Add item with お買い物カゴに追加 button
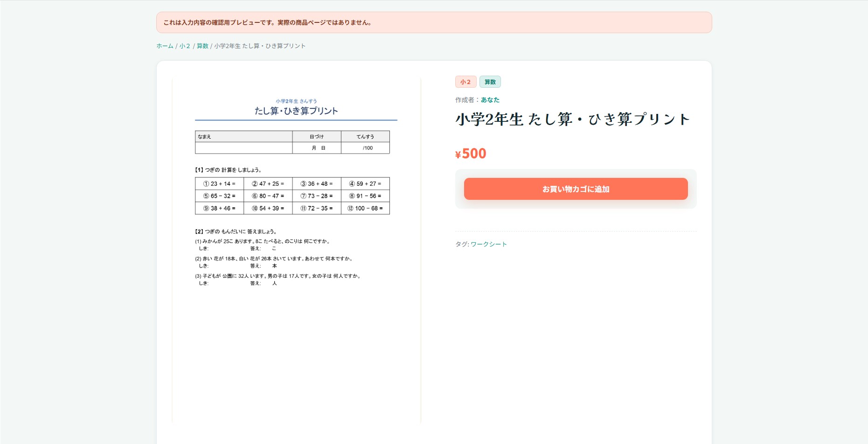The width and height of the screenshot is (868, 444). (576, 189)
